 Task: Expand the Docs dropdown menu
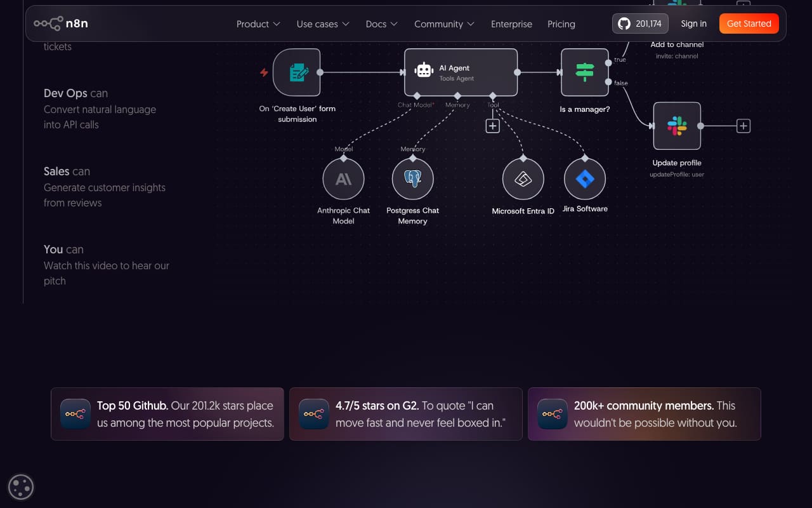coord(382,24)
